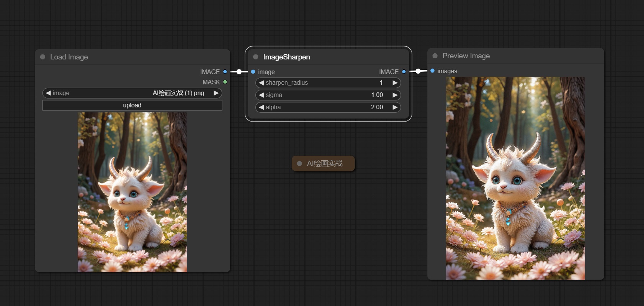
Task: Increase sigma value with right arrow
Action: pyautogui.click(x=395, y=95)
